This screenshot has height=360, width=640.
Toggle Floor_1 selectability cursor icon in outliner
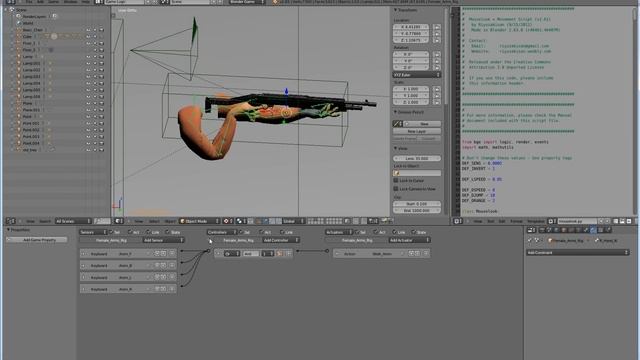95,43
